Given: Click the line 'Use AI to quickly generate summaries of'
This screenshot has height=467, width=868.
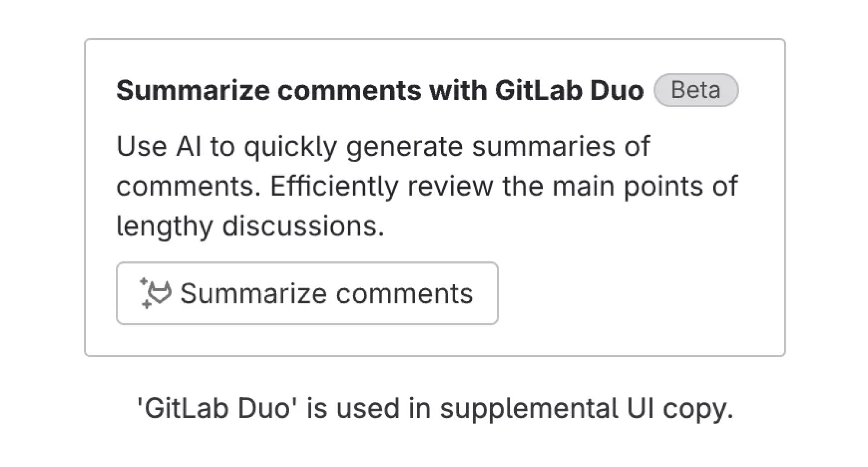Looking at the screenshot, I should [383, 146].
